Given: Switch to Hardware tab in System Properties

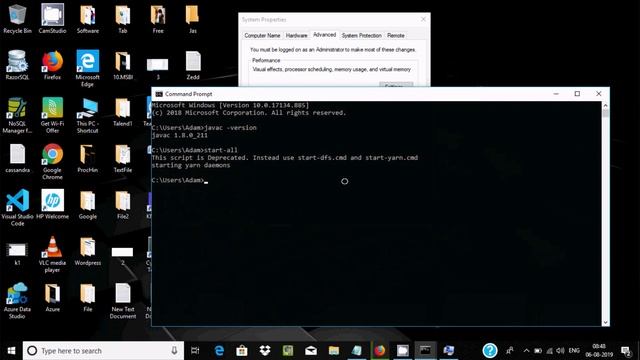Looking at the screenshot, I should click(296, 36).
